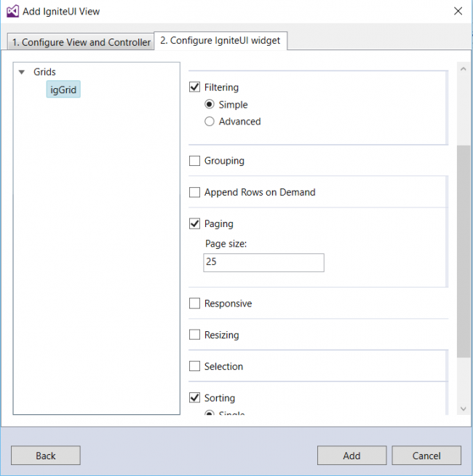Switch to Configure View and Controller tab
This screenshot has height=476, width=473.
[81, 41]
